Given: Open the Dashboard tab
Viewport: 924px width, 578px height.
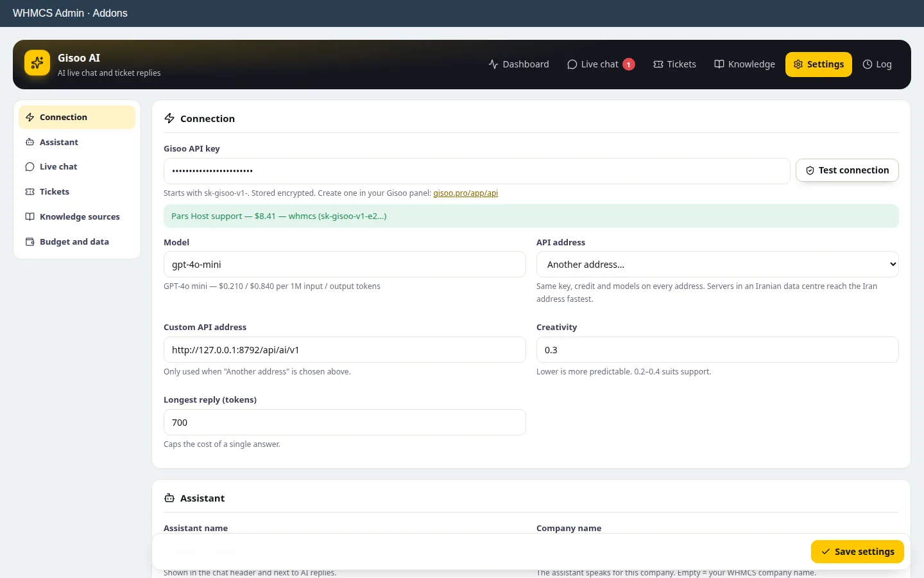Looking at the screenshot, I should point(518,64).
